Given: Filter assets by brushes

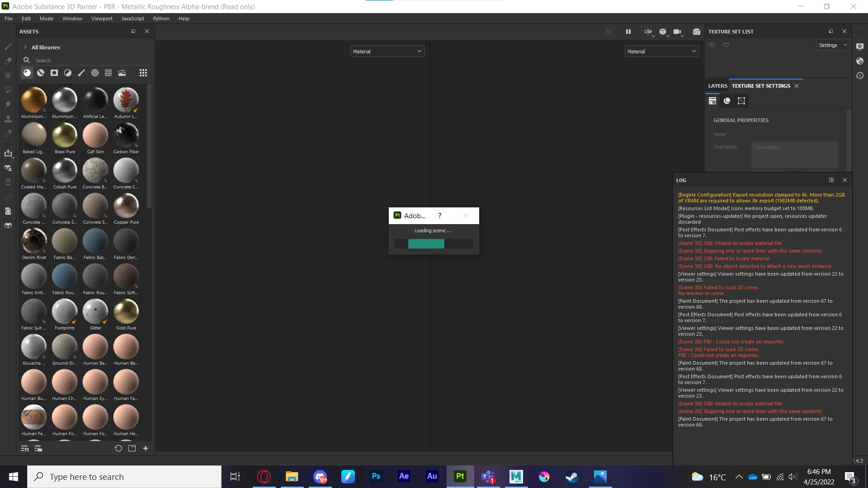Looking at the screenshot, I should pyautogui.click(x=81, y=73).
